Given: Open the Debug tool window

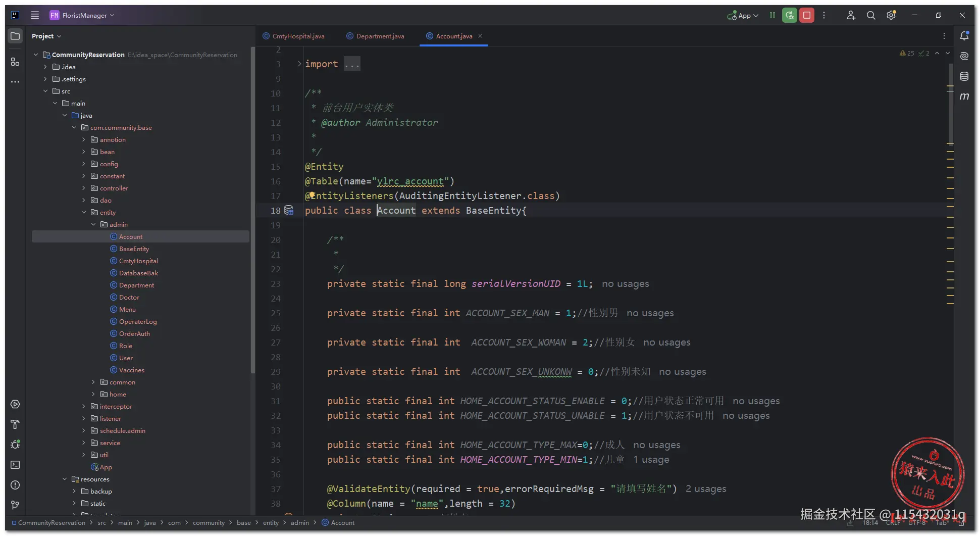Looking at the screenshot, I should coord(15,445).
